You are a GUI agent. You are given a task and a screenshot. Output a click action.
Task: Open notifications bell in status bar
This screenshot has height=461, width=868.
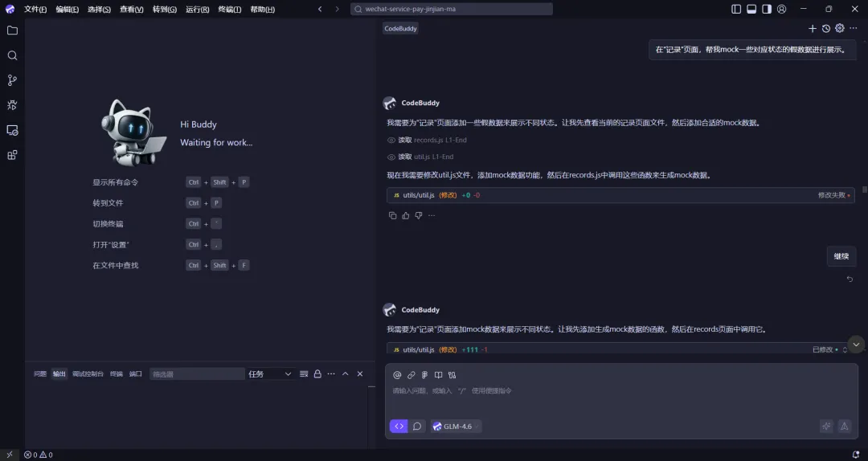tap(856, 455)
